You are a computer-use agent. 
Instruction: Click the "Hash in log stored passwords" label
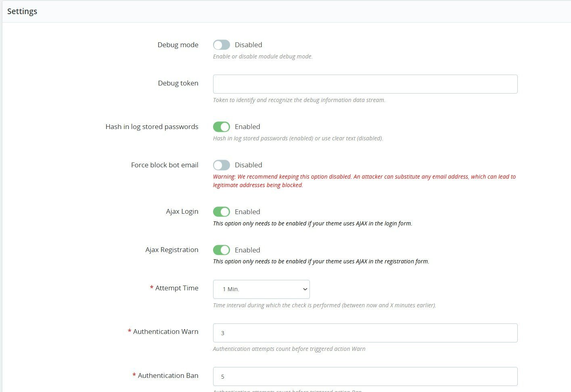pyautogui.click(x=152, y=127)
